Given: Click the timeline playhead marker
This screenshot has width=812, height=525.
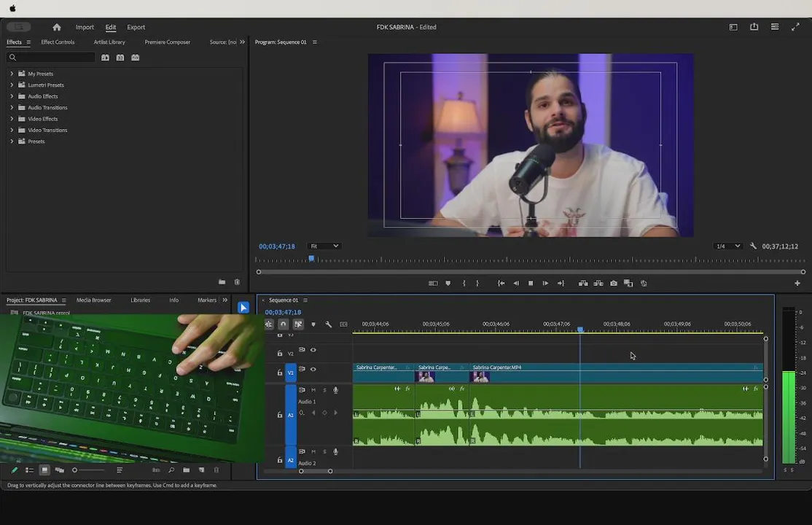Looking at the screenshot, I should [x=580, y=330].
